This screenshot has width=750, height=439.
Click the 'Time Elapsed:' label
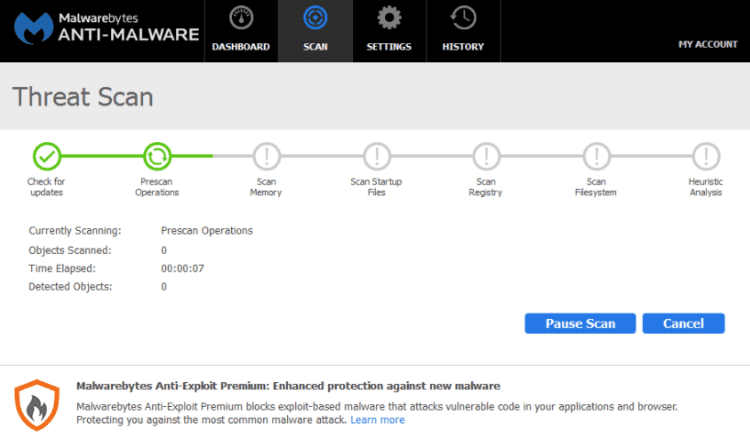(62, 269)
